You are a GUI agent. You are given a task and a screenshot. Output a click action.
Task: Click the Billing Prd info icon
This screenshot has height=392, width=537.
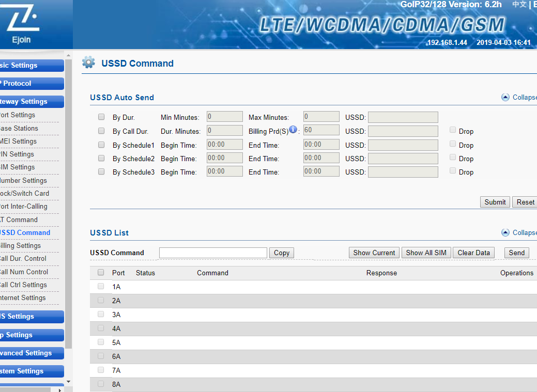click(293, 130)
